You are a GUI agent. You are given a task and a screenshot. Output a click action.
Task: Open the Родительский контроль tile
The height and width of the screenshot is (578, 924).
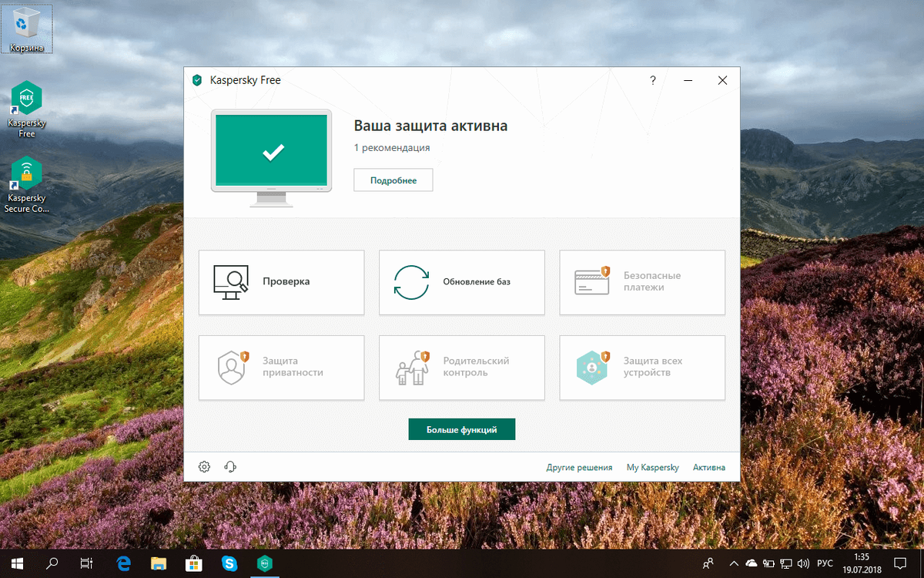tap(461, 368)
